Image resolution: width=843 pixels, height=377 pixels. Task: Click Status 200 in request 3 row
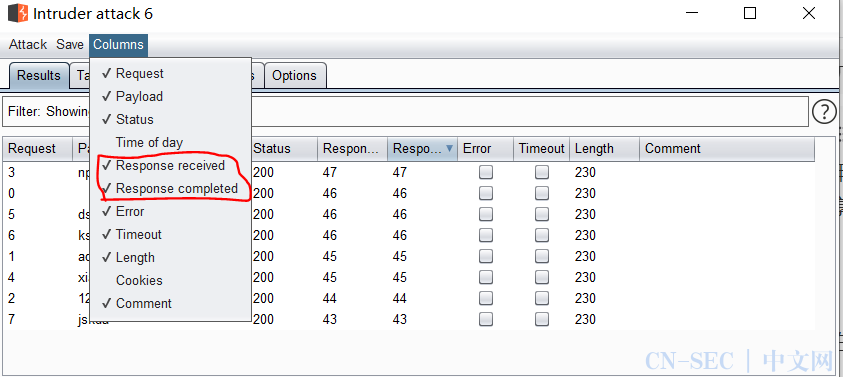click(263, 172)
